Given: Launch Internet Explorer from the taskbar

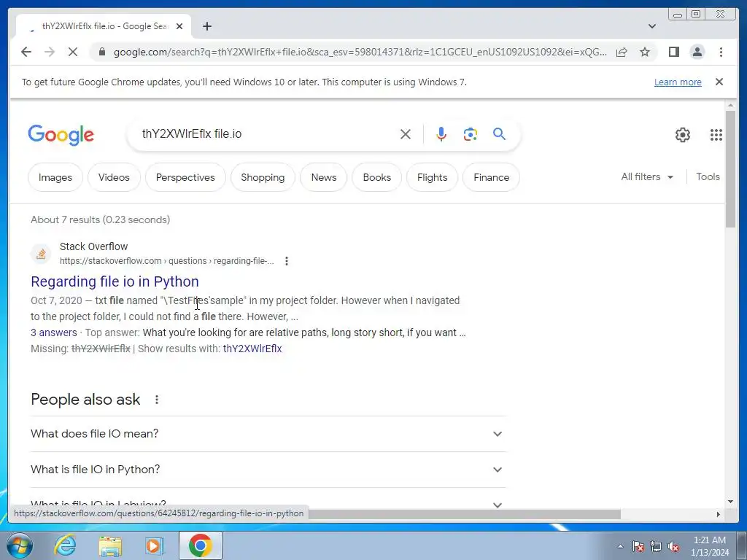Looking at the screenshot, I should tap(65, 545).
